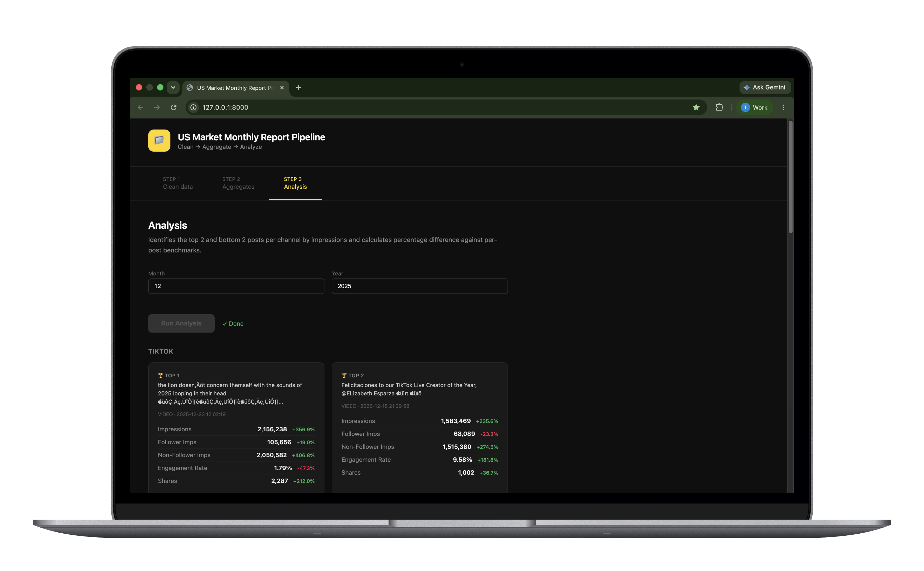
Task: Select the Step 3 Analysis tab
Action: (x=295, y=183)
